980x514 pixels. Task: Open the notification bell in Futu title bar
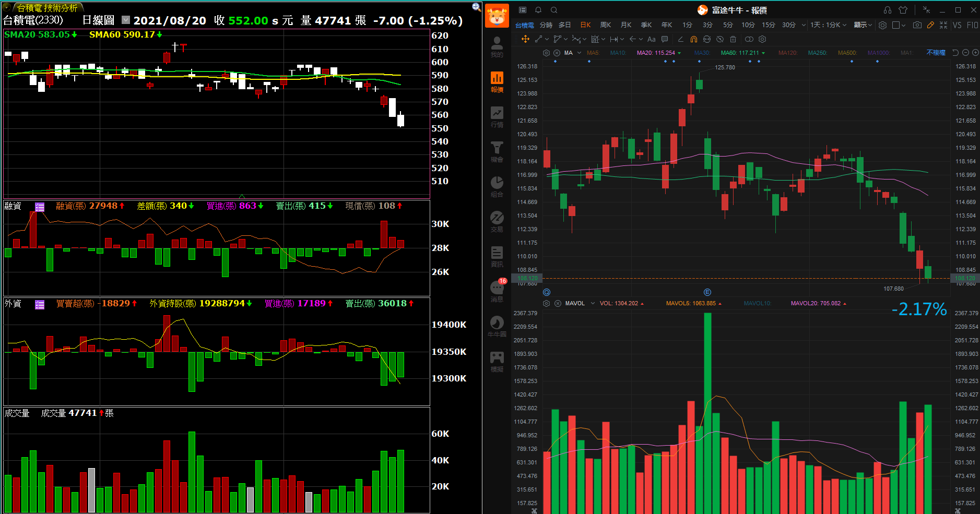pos(538,10)
